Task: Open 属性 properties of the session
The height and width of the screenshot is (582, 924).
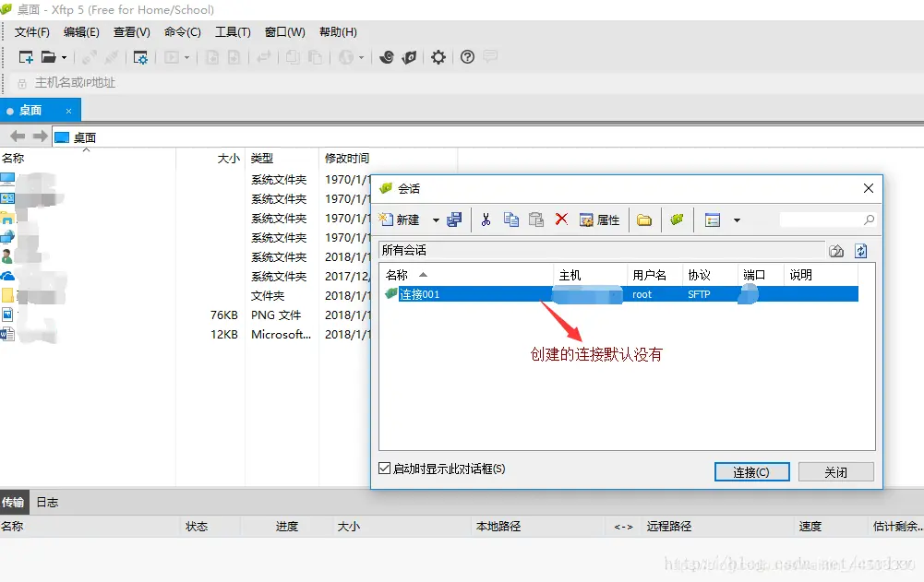Action: [599, 220]
